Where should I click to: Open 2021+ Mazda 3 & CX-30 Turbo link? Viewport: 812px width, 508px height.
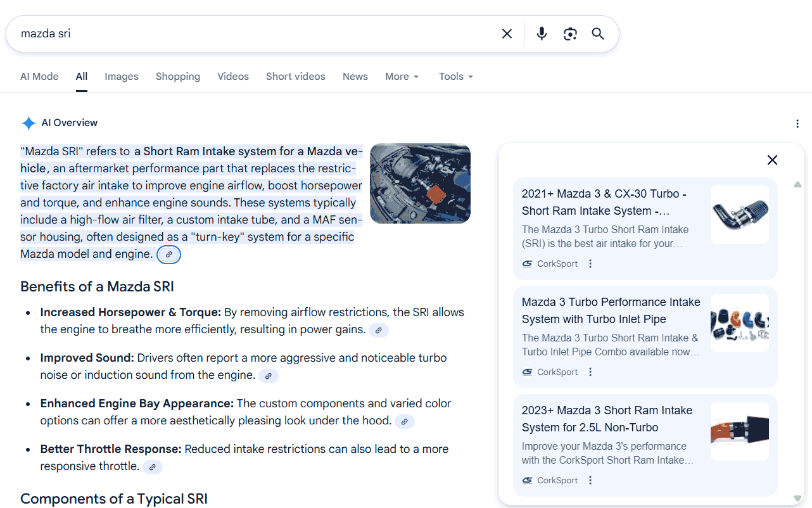point(604,202)
